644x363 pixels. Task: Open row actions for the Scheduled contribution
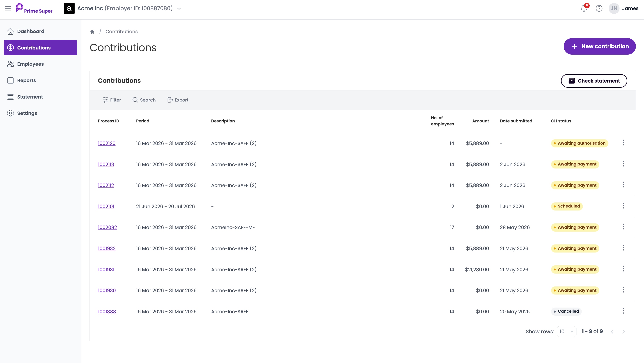click(623, 206)
